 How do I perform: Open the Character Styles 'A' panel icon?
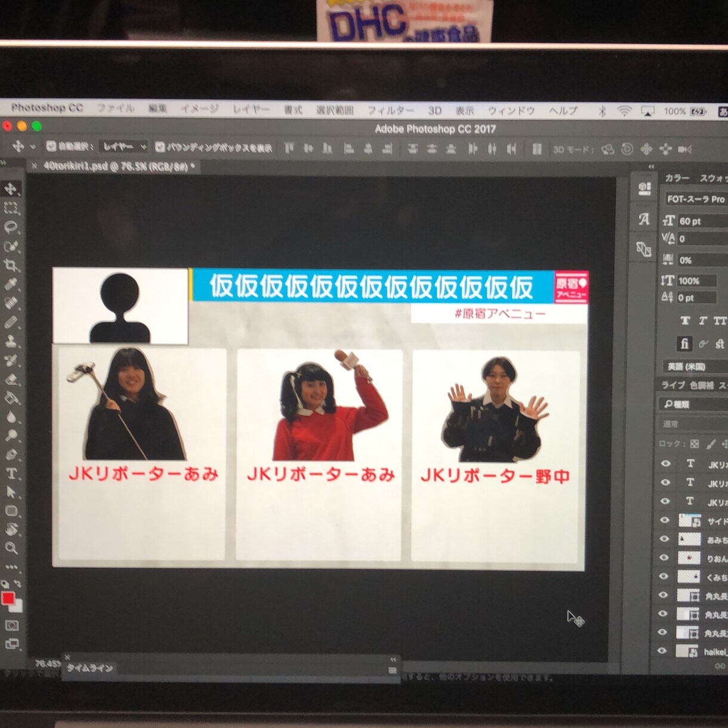(x=643, y=220)
